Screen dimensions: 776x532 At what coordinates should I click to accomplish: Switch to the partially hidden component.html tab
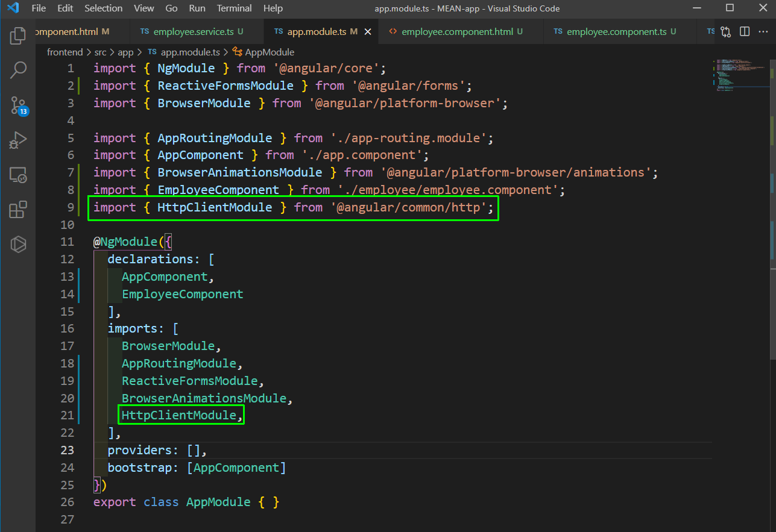(x=82, y=31)
